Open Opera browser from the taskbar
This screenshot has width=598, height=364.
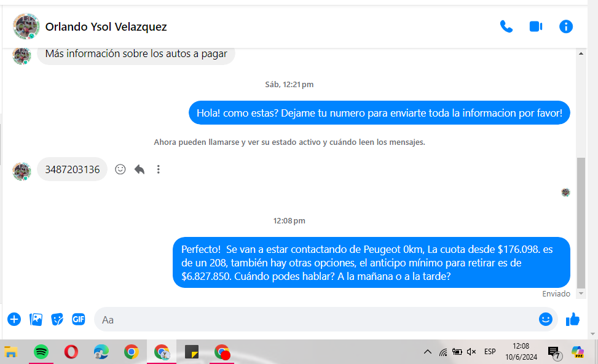tap(71, 352)
